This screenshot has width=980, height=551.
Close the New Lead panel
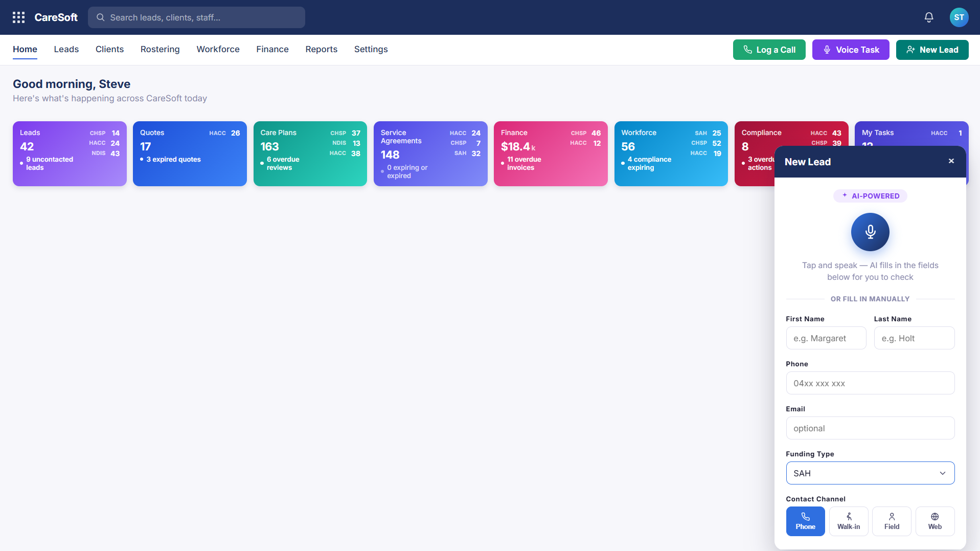951,161
